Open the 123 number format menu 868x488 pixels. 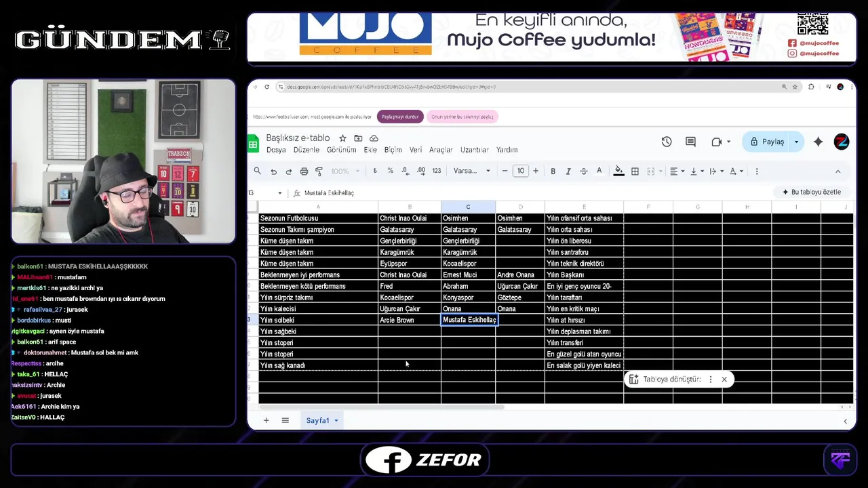pyautogui.click(x=437, y=171)
